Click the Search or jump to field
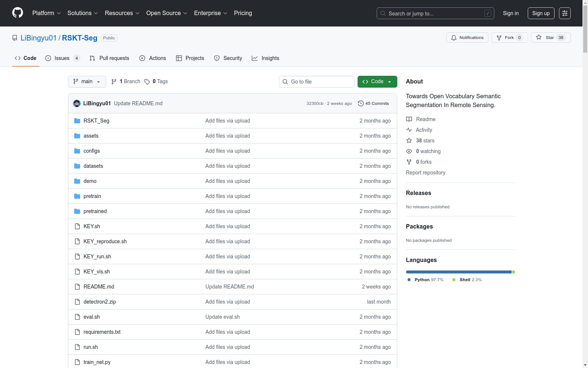588x368 pixels. click(435, 13)
